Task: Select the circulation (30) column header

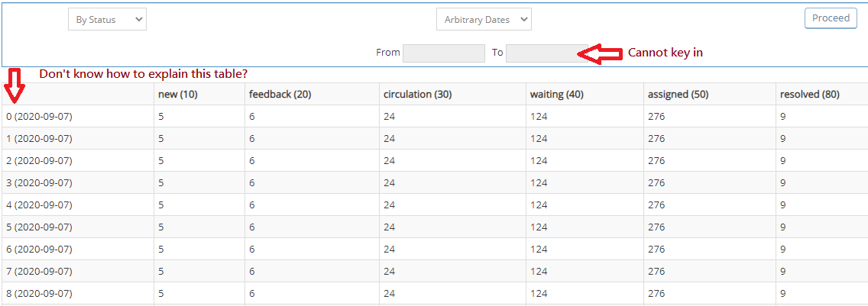Action: click(x=417, y=95)
